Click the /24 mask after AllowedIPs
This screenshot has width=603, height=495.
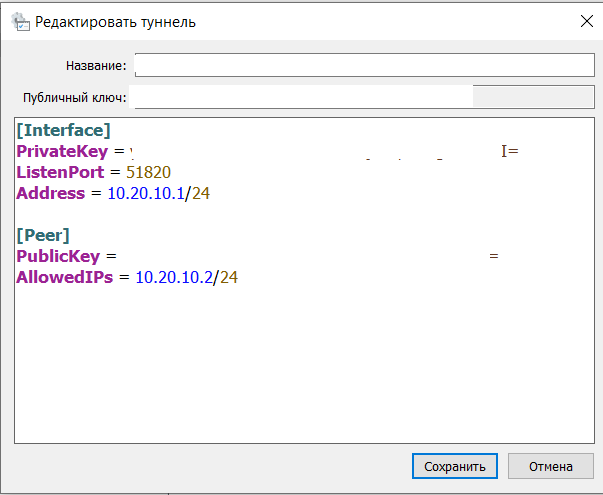click(x=226, y=277)
